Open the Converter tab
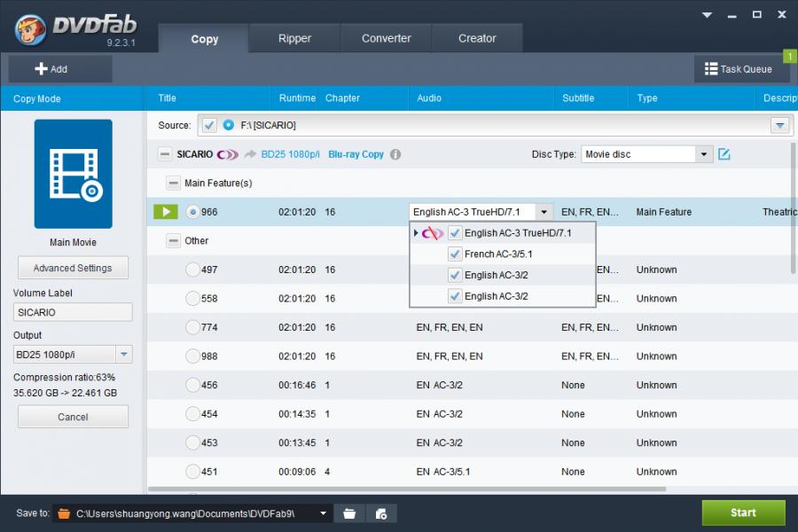This screenshot has width=798, height=532. coord(386,38)
